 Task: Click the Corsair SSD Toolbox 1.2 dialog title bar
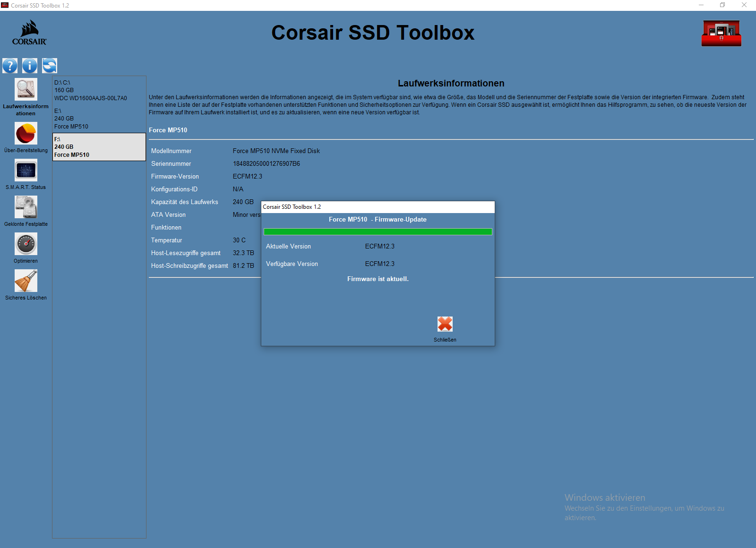tap(378, 207)
